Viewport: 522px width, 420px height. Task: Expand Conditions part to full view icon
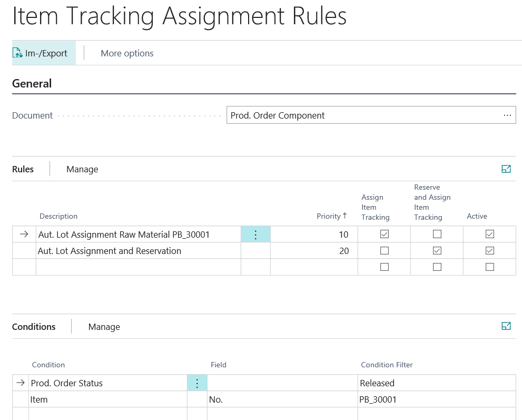click(506, 326)
